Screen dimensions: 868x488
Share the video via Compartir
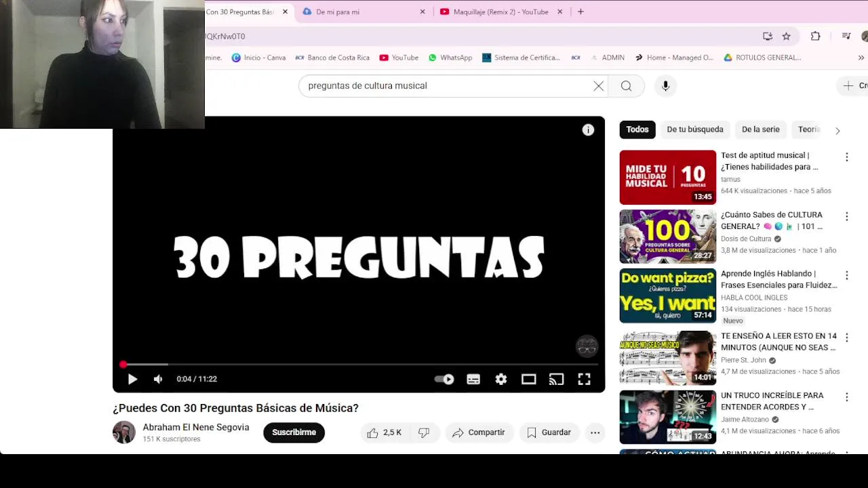point(479,432)
